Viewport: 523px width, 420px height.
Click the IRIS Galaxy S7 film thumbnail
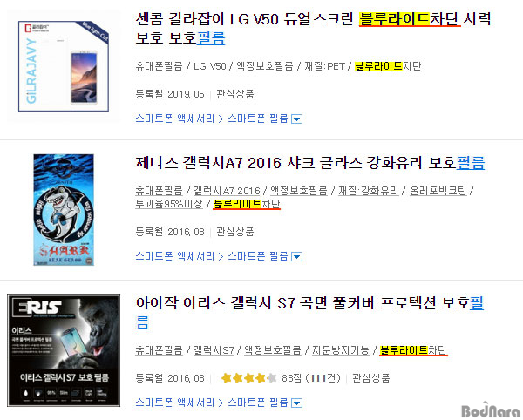[64, 350]
